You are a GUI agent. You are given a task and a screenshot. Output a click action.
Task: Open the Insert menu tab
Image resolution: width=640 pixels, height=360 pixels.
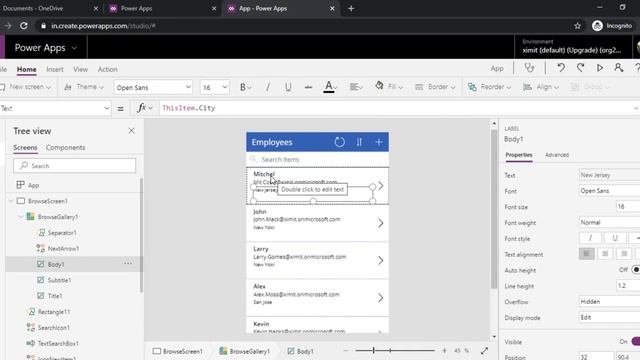click(55, 69)
